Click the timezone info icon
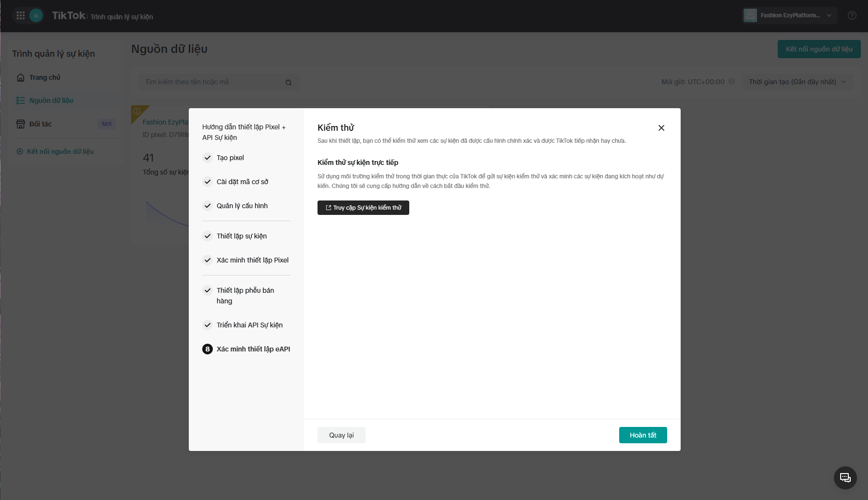 pos(732,82)
